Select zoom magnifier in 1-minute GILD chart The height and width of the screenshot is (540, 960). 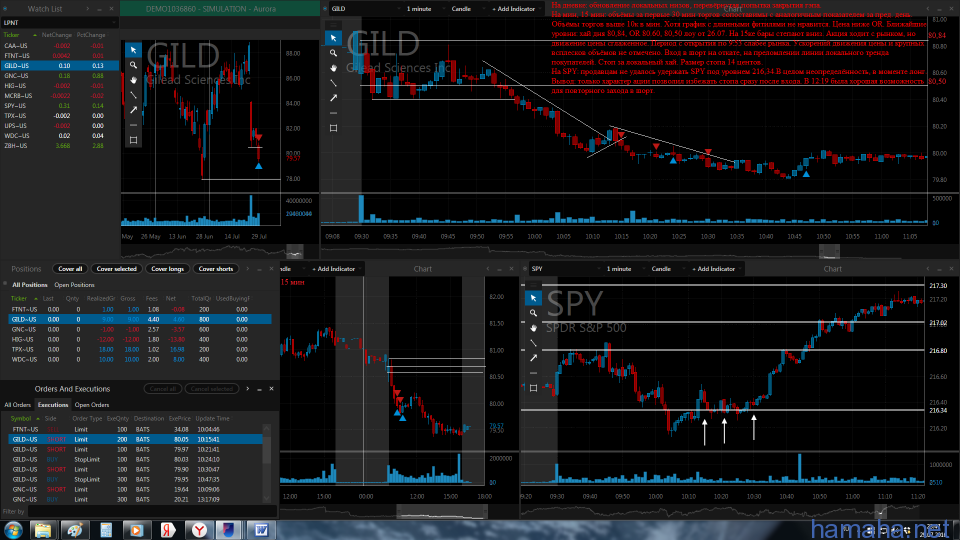[333, 53]
